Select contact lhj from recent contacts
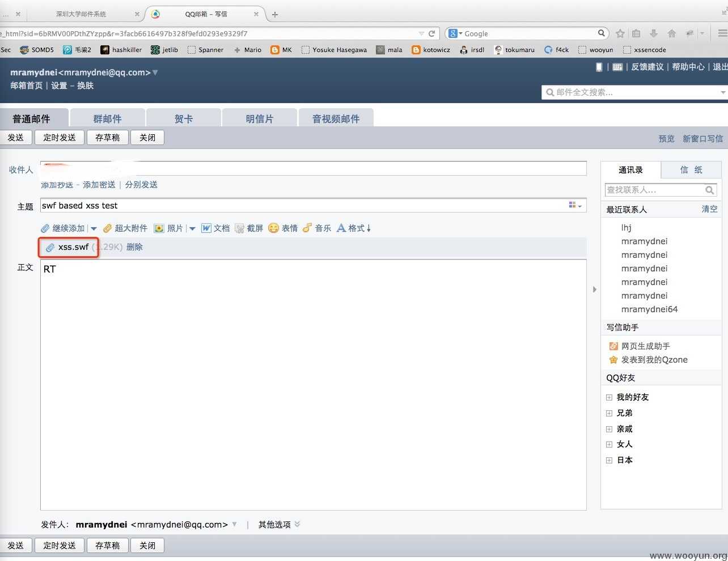Screen dimensions: 728x561 (x=627, y=228)
